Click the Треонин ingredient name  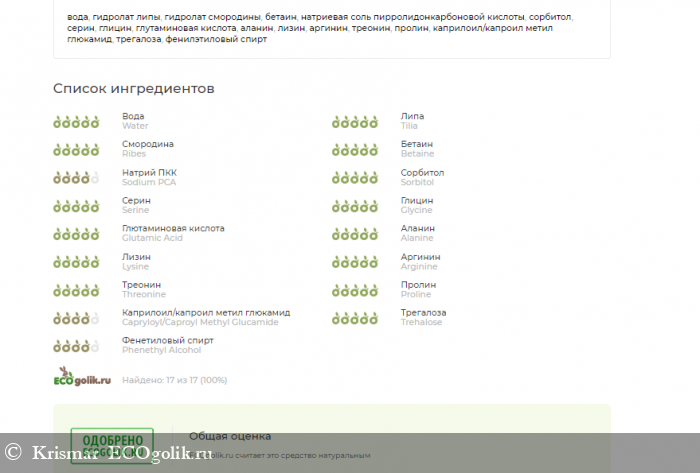pyautogui.click(x=143, y=284)
